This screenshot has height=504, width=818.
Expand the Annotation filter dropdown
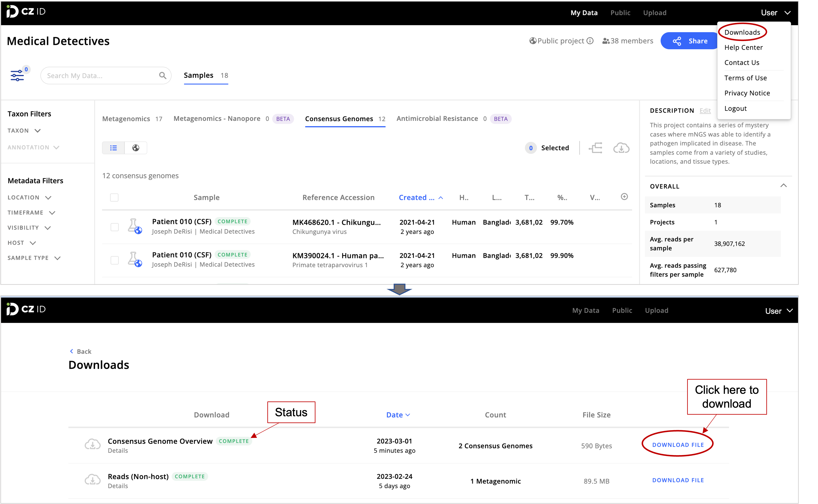pos(33,147)
